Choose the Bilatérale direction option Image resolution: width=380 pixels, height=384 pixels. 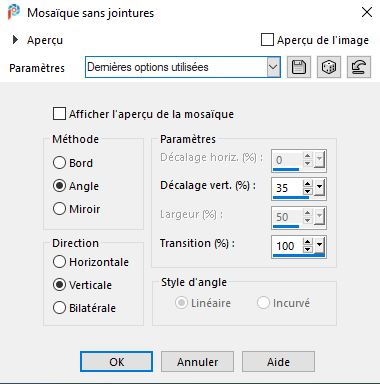59,308
